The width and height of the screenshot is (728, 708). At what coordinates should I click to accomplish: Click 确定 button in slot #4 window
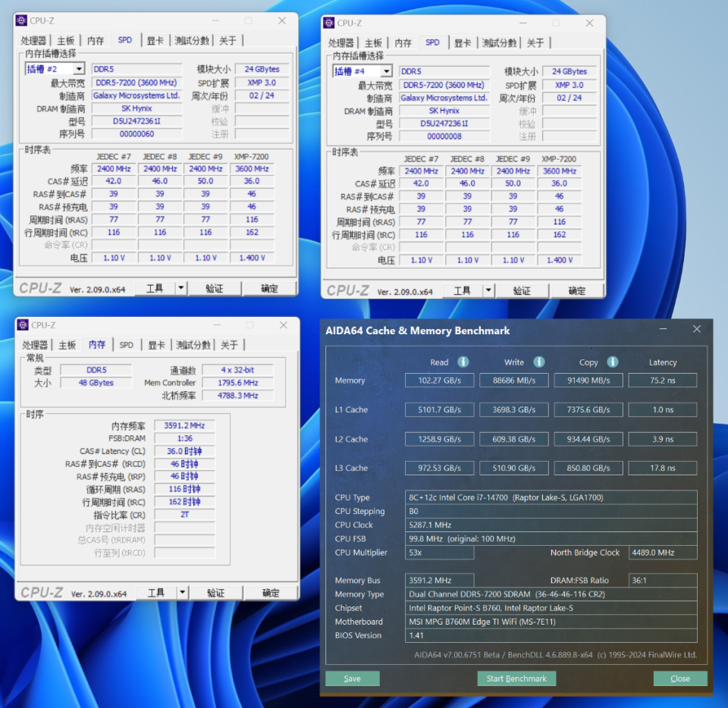coord(577,290)
